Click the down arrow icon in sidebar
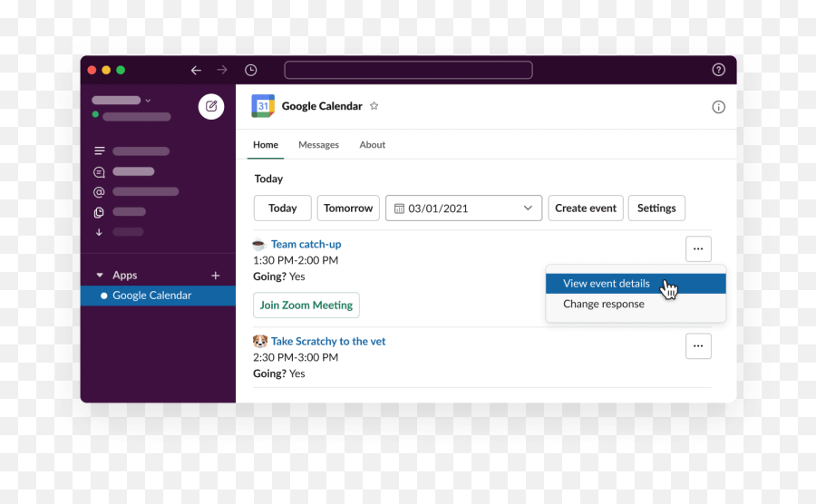 99,232
